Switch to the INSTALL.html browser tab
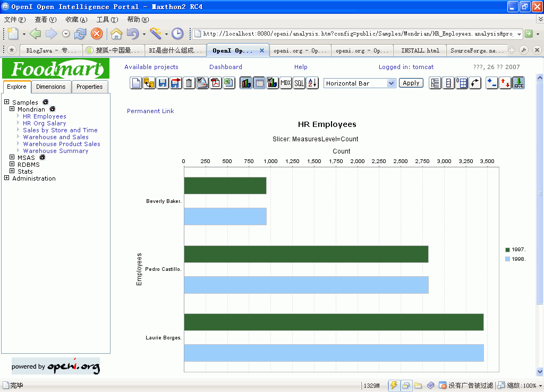The image size is (544, 392). pos(420,50)
